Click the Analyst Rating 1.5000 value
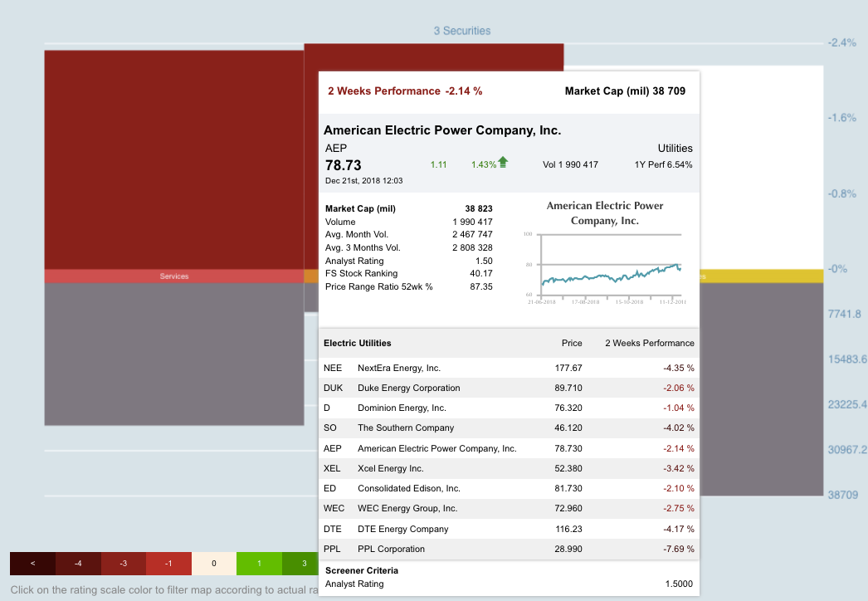Image resolution: width=868 pixels, height=601 pixels. [679, 584]
